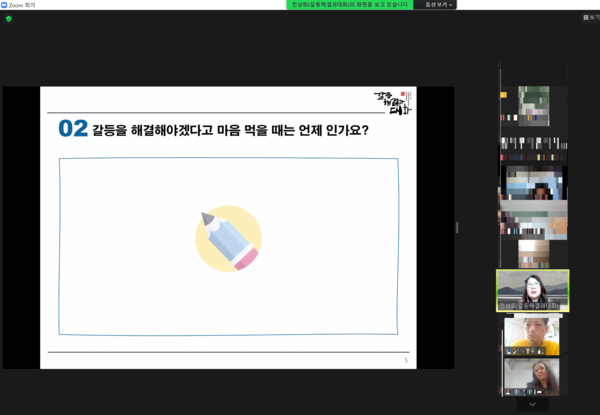Select participant video with yellow shirt
The width and height of the screenshot is (600, 415).
pyautogui.click(x=532, y=335)
